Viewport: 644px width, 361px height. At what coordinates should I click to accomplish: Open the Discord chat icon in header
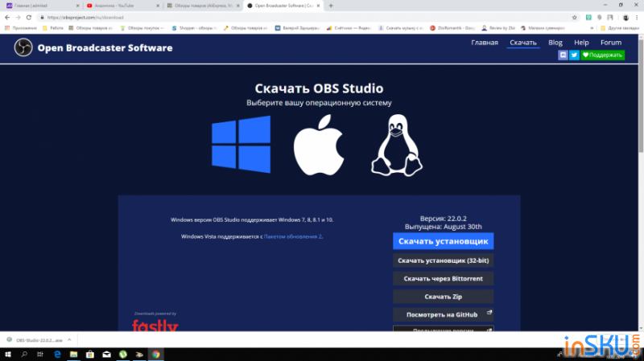coord(563,55)
